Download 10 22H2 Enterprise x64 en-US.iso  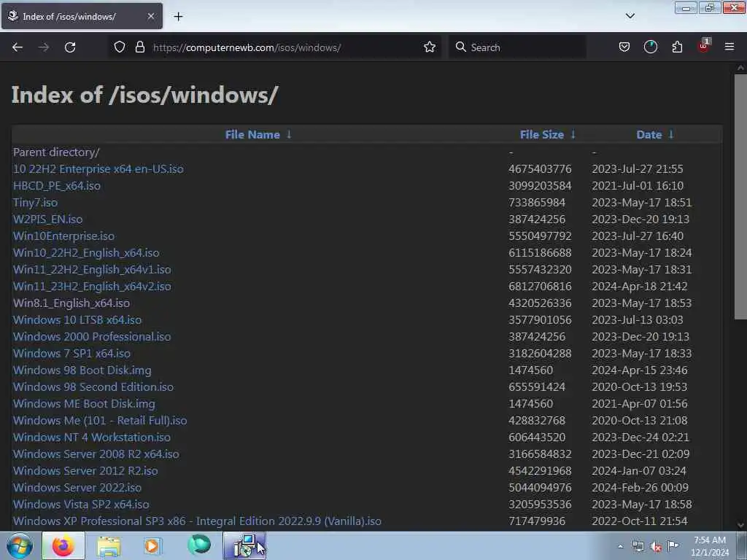pos(98,169)
